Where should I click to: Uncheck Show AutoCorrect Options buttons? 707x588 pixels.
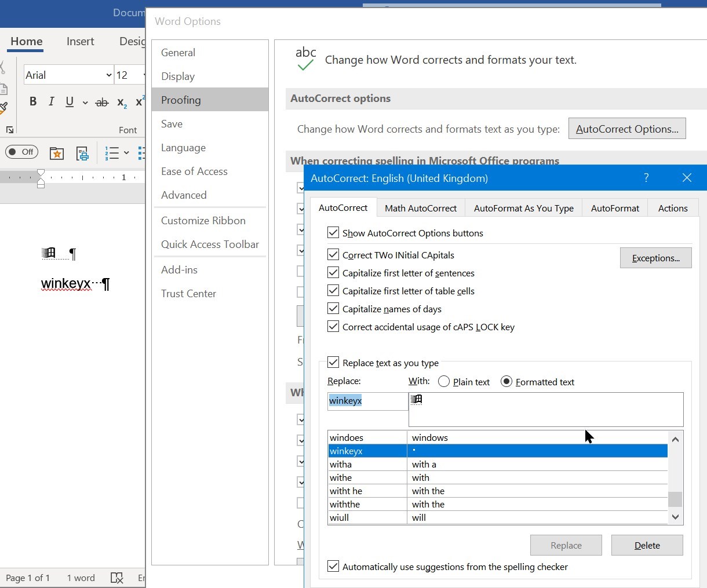pyautogui.click(x=333, y=233)
